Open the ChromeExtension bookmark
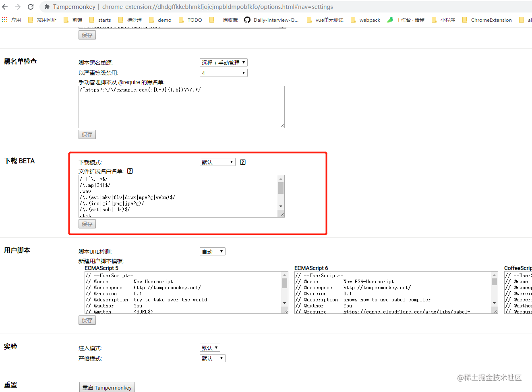Image resolution: width=532 pixels, height=392 pixels. click(x=491, y=19)
